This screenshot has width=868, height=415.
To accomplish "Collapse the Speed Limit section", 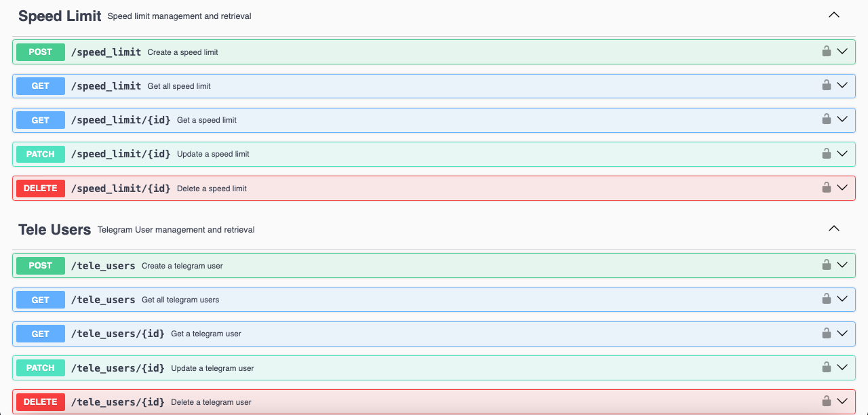I will point(834,15).
